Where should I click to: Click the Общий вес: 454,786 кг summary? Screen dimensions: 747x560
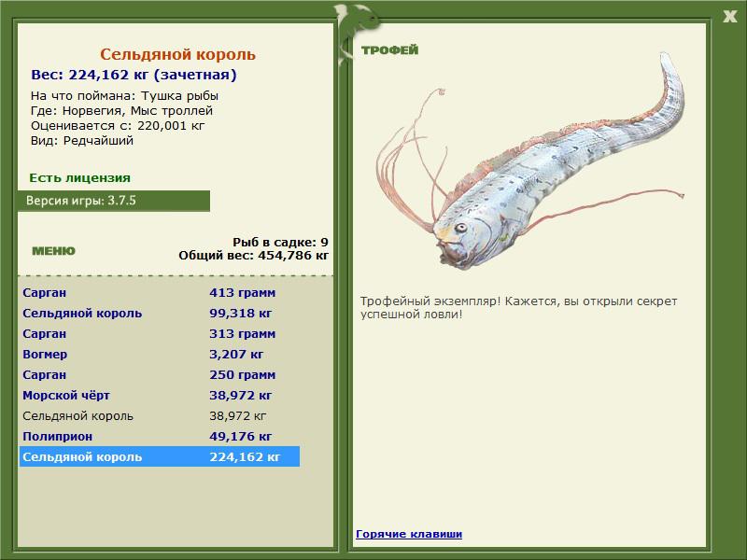(253, 255)
